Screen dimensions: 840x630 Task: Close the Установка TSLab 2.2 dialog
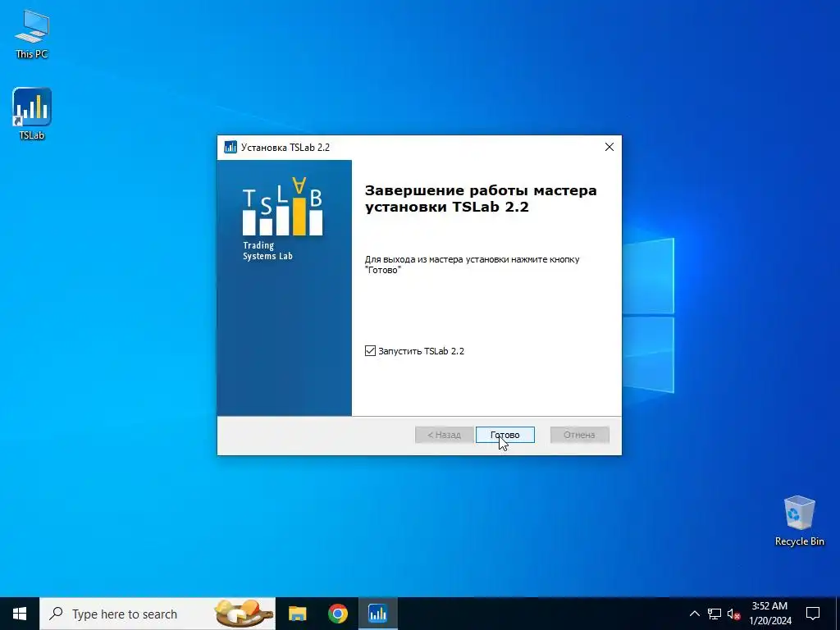point(609,147)
